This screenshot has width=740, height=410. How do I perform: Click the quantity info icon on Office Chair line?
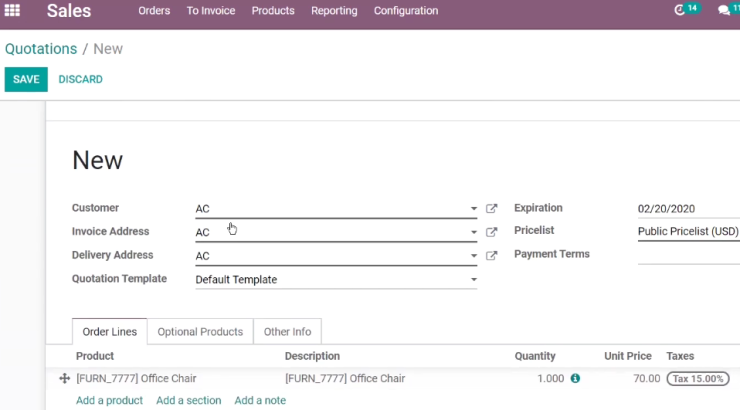[575, 378]
